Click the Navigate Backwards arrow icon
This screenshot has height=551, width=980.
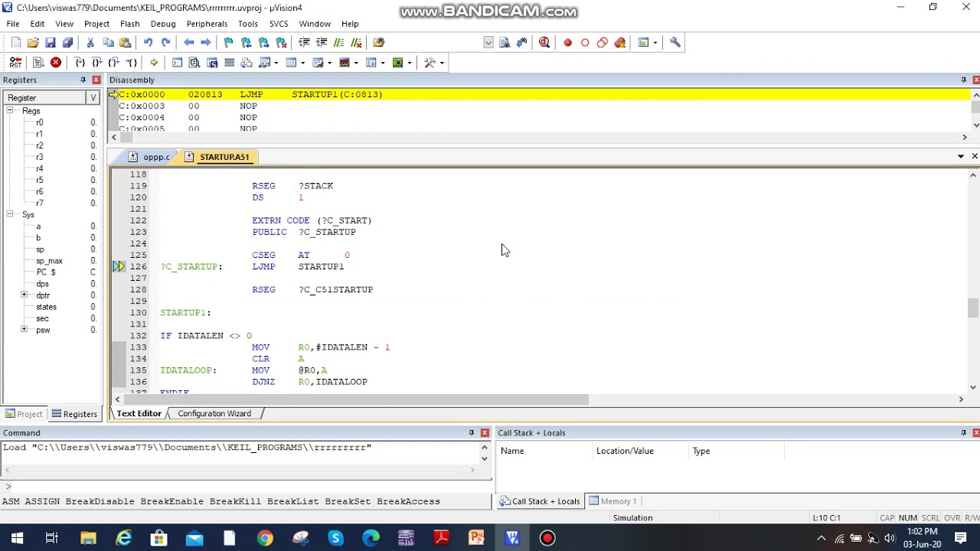(x=188, y=43)
